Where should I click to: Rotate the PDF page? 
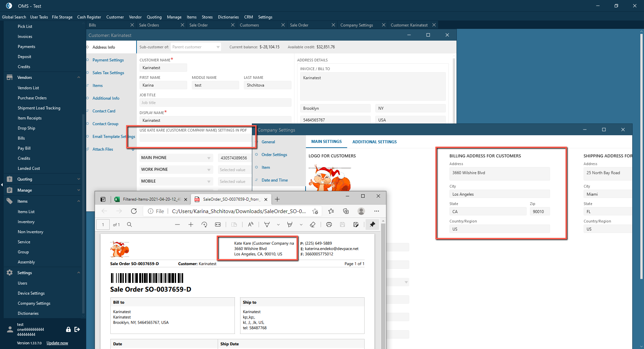click(x=204, y=225)
